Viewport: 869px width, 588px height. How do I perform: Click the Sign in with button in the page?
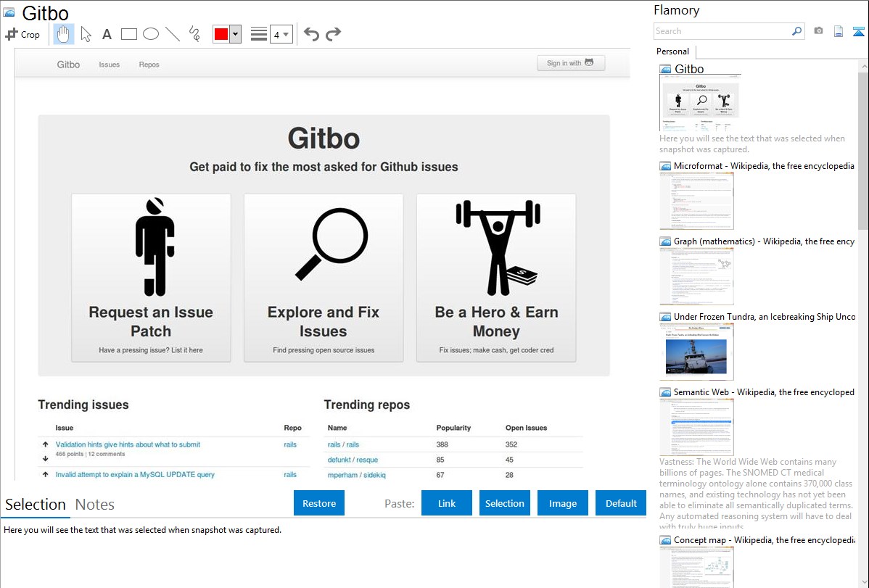click(x=571, y=63)
